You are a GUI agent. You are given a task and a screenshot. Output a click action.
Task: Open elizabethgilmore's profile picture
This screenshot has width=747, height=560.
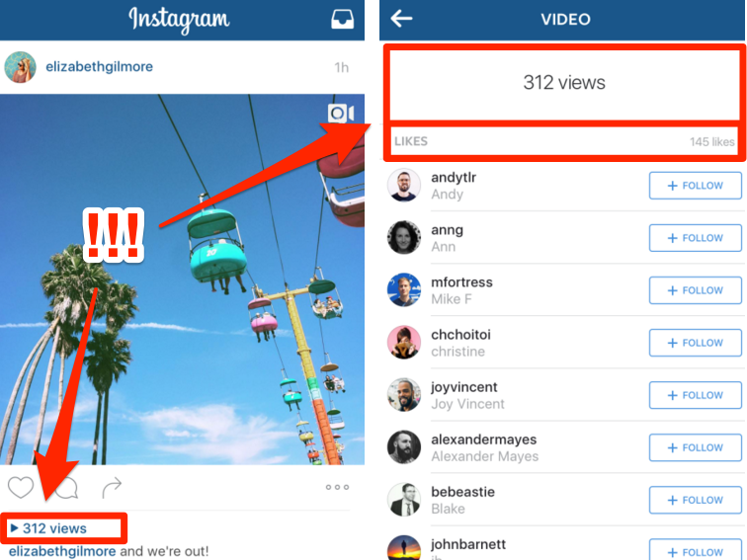20,67
